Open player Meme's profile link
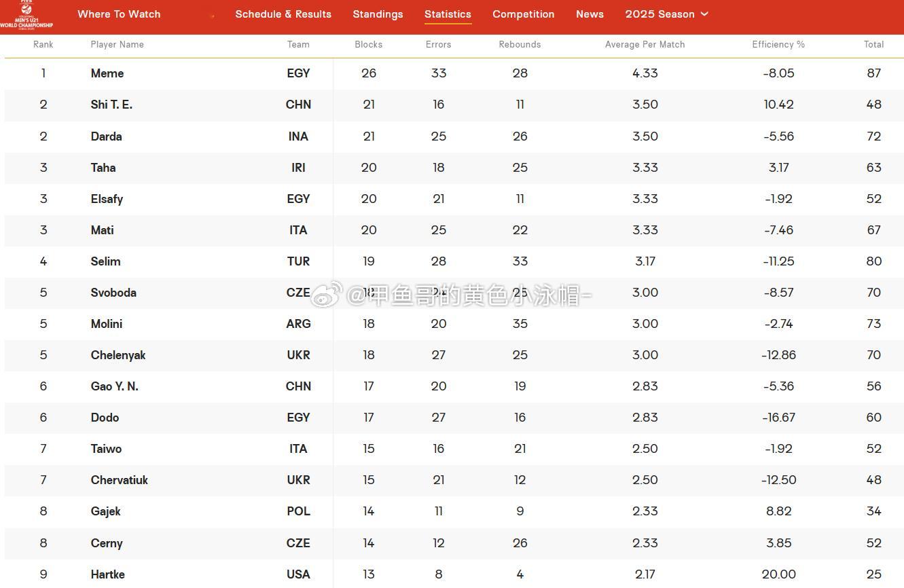Viewport: 904px width, 588px height. (107, 73)
